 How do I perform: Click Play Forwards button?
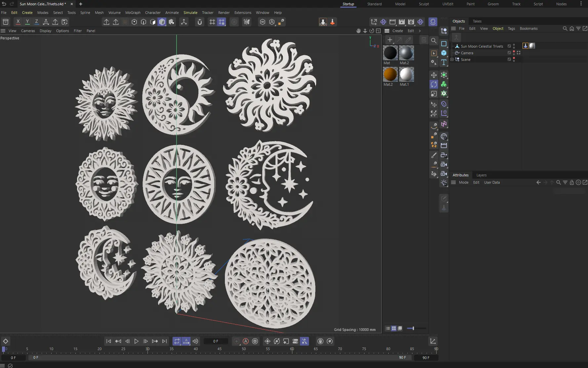[136, 341]
